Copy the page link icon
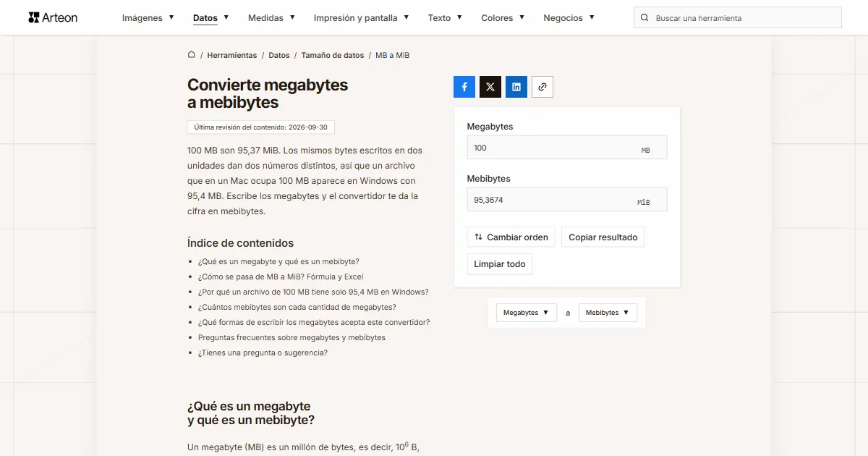 pyautogui.click(x=542, y=87)
